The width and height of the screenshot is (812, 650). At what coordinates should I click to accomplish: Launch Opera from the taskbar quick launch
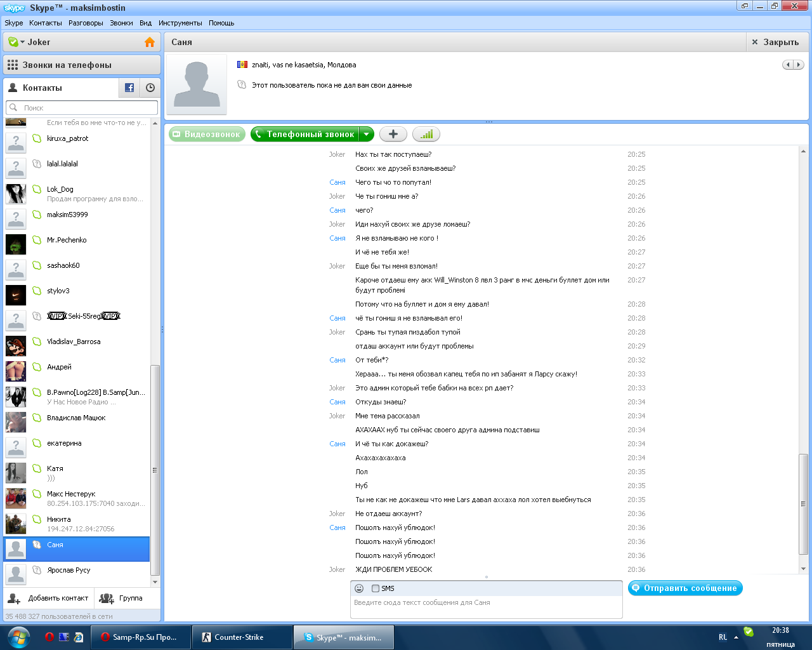point(49,637)
